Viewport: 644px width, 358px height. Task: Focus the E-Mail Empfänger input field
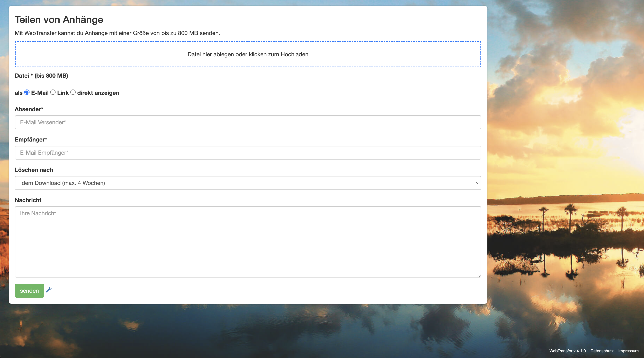248,153
